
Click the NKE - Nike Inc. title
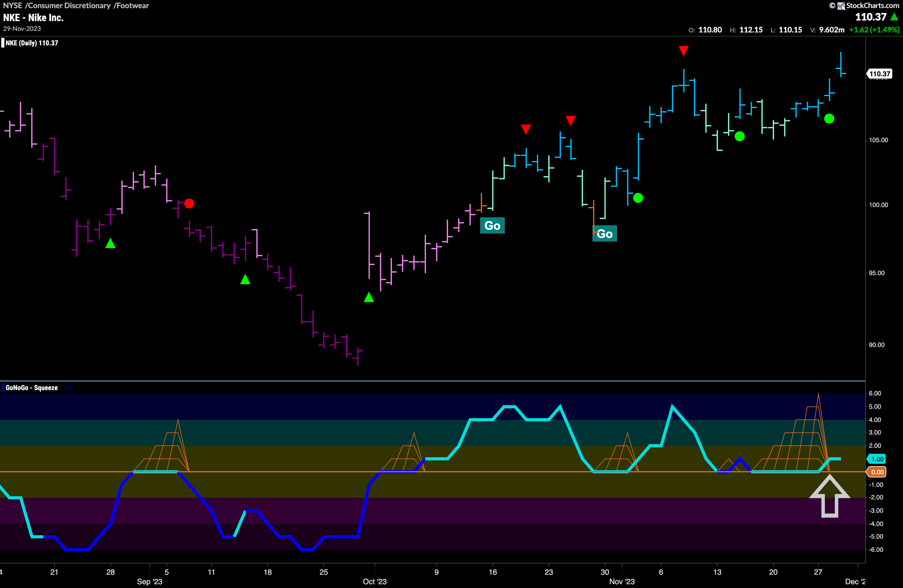pos(33,18)
